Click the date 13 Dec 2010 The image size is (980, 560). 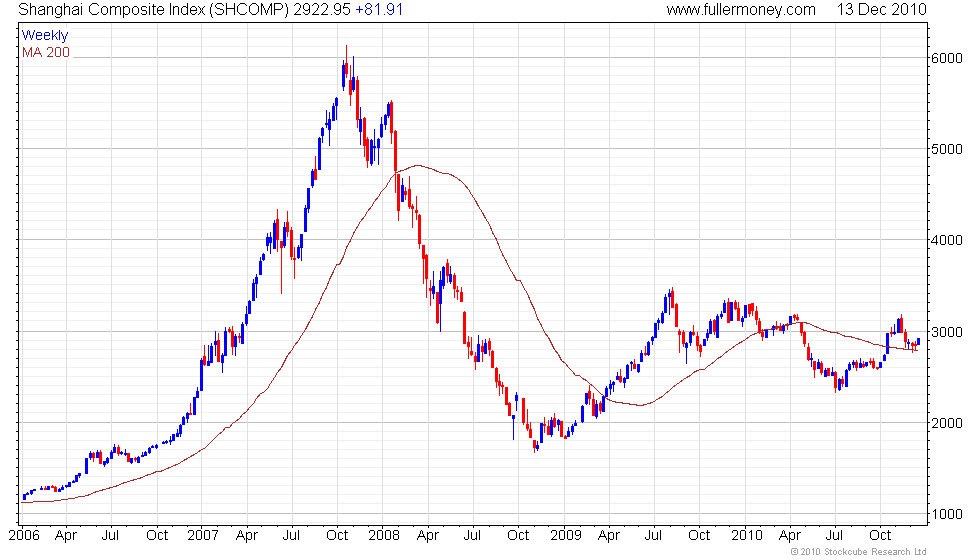[881, 10]
